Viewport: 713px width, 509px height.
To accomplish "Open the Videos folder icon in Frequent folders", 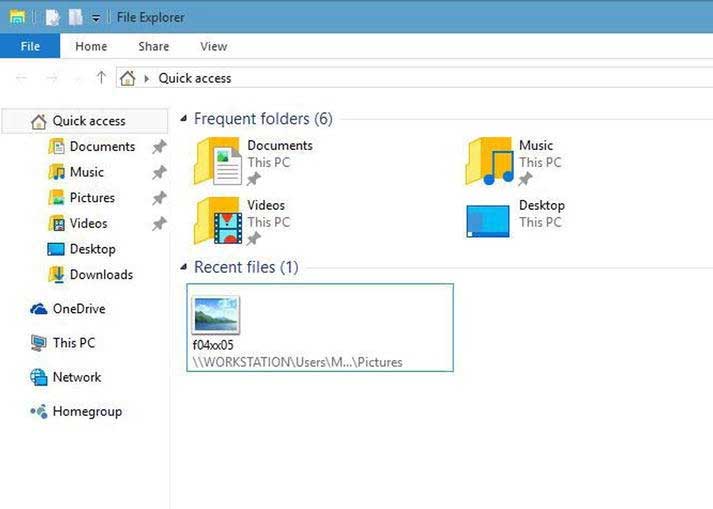I will click(219, 221).
